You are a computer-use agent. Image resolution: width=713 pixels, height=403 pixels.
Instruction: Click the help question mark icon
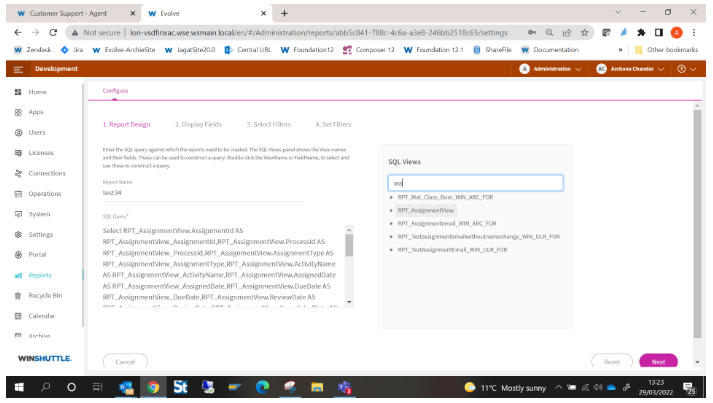[682, 68]
